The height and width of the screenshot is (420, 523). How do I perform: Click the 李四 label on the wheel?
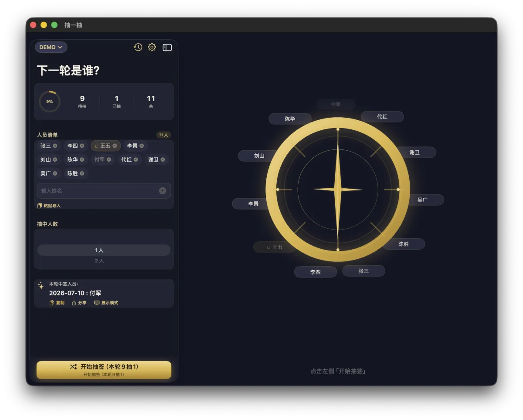(316, 272)
